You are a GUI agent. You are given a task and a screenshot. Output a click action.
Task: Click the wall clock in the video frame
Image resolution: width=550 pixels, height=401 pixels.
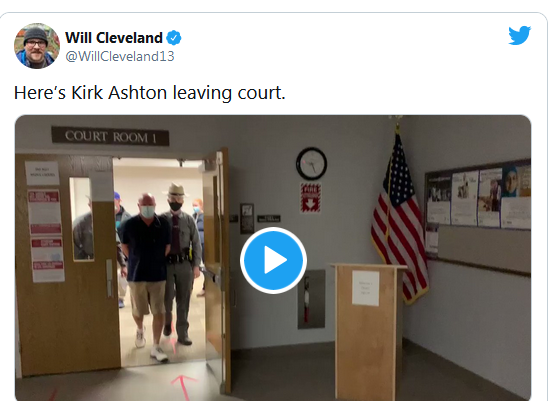(311, 163)
